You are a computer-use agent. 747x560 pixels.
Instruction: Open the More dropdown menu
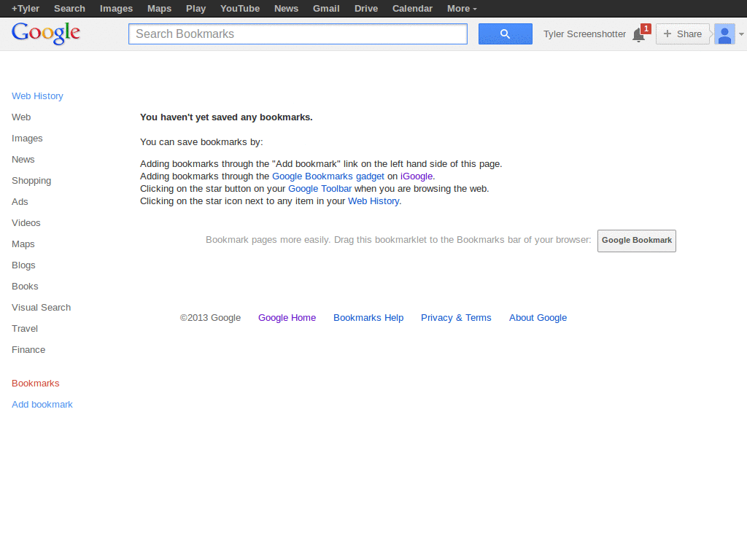(461, 8)
